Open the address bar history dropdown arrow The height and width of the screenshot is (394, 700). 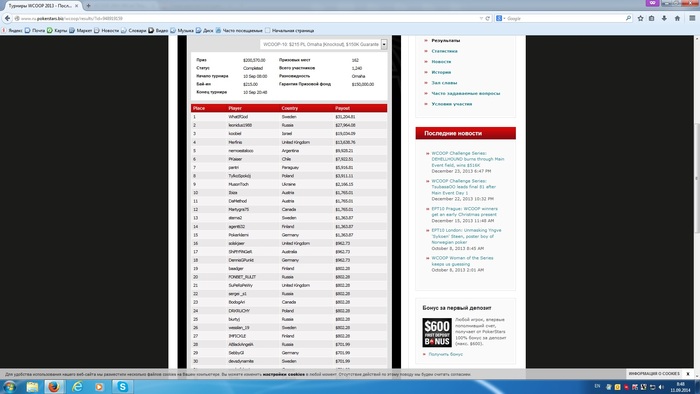pyautogui.click(x=481, y=18)
